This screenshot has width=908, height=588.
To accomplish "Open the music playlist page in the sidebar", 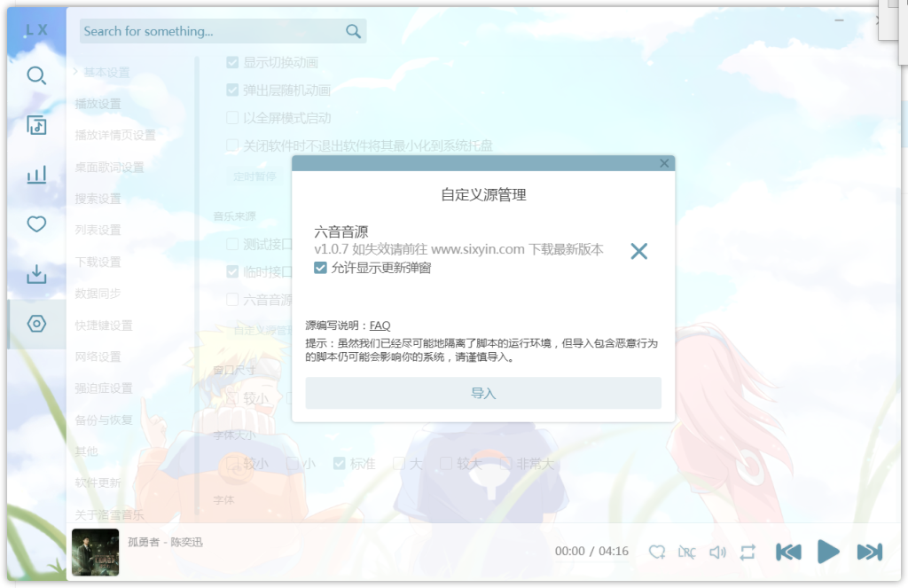I will (x=36, y=126).
